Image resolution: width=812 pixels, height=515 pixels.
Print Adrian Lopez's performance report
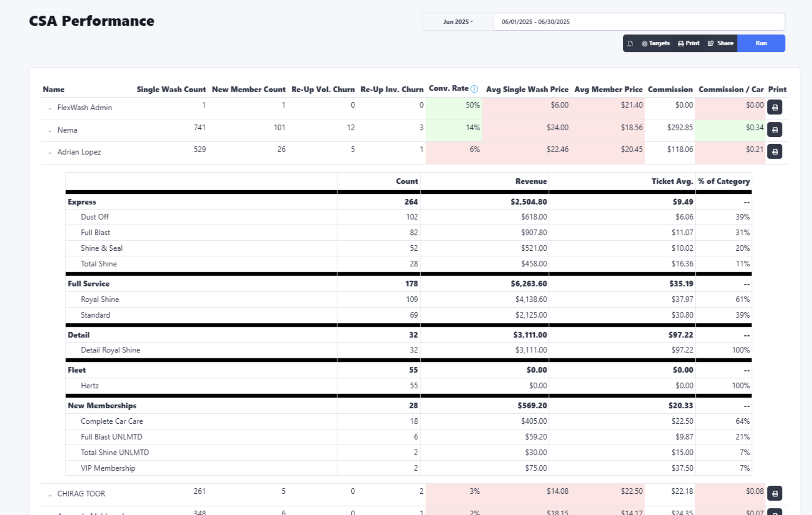coord(775,151)
